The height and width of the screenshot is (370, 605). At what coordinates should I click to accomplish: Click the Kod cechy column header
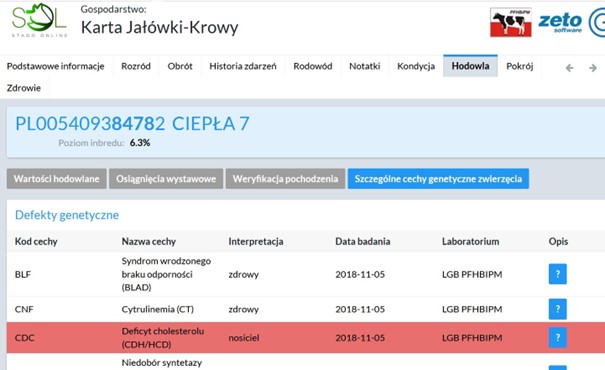[x=36, y=242]
